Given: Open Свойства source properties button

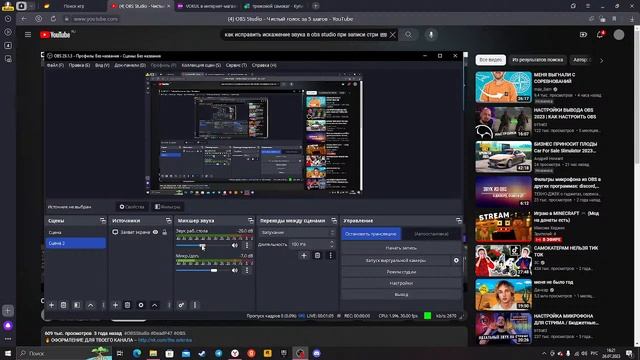Looking at the screenshot, I should pos(132,207).
